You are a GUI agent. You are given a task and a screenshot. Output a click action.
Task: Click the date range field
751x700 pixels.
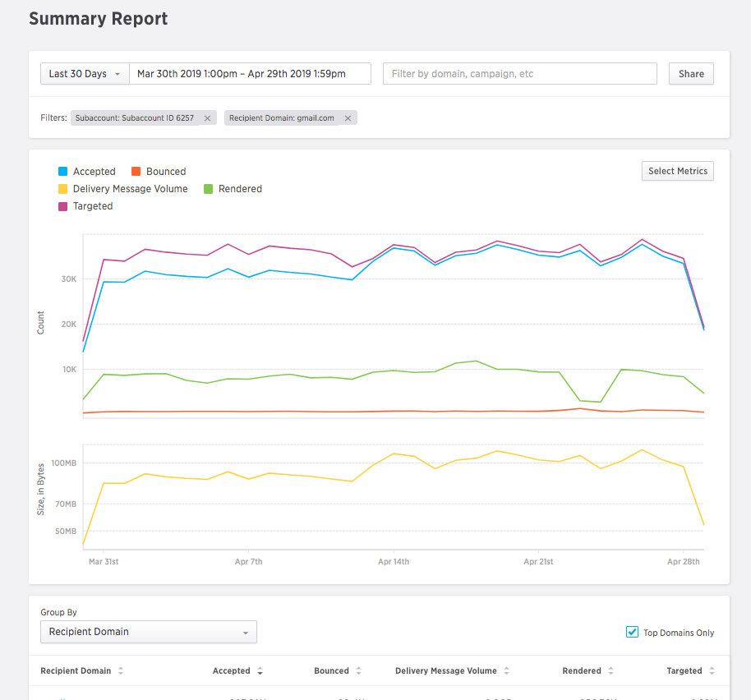tap(250, 74)
